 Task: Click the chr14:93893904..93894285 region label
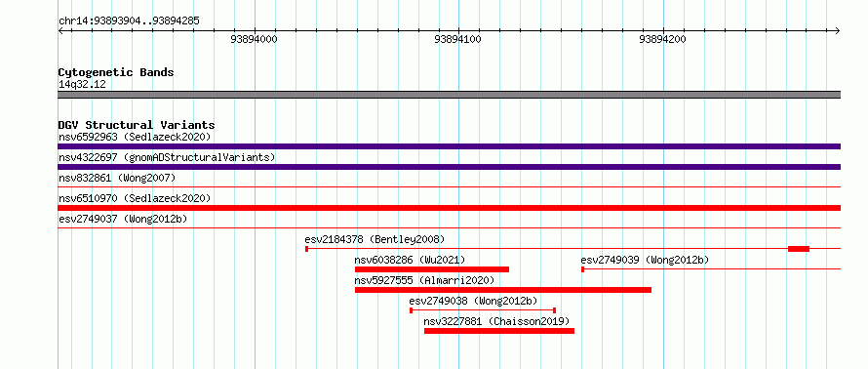pos(129,21)
